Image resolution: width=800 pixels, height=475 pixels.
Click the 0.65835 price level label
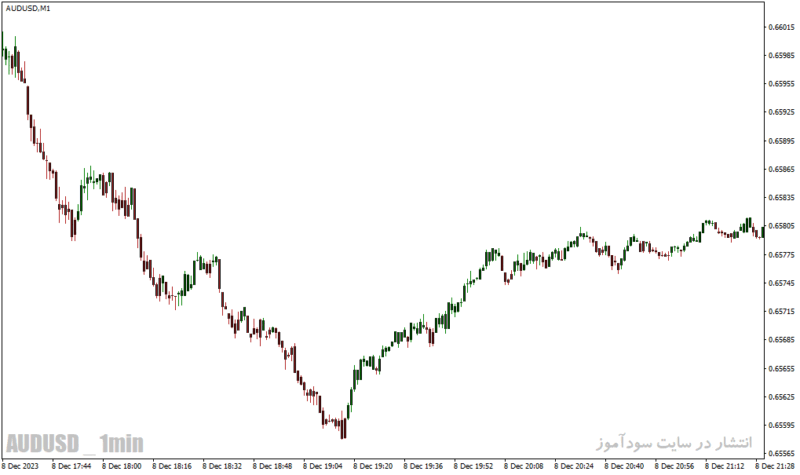(782, 197)
